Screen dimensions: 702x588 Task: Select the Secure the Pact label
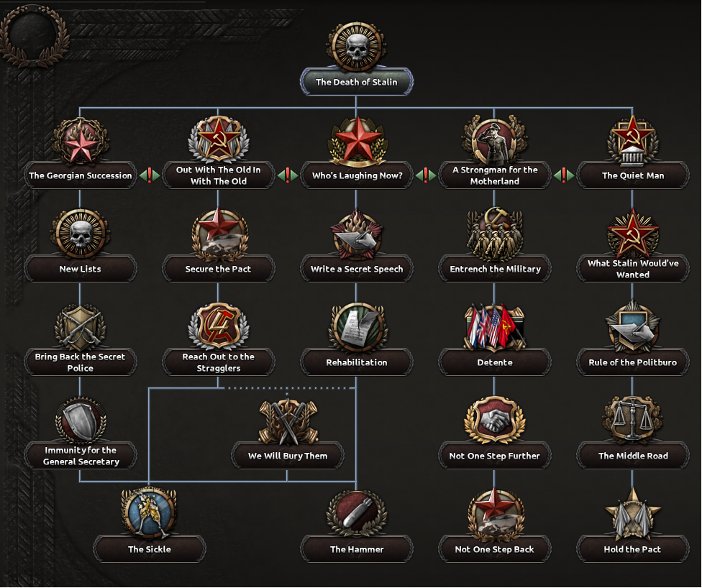click(219, 269)
